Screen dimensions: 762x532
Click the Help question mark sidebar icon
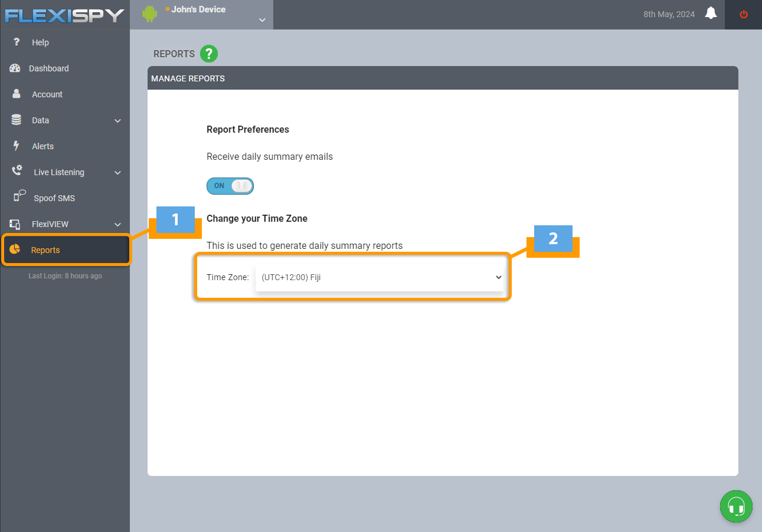[x=17, y=42]
